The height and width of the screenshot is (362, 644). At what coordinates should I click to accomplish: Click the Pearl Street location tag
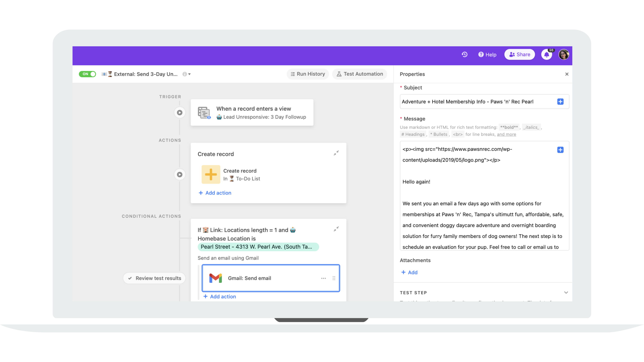(258, 247)
